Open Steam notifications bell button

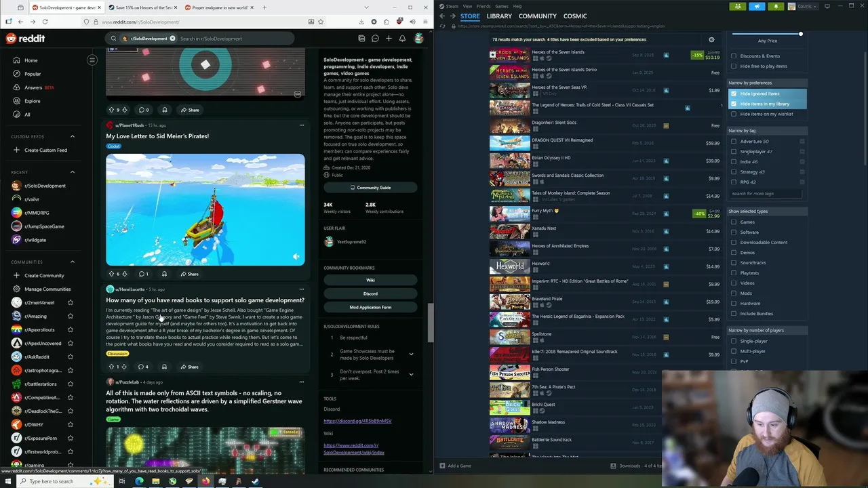tap(776, 6)
